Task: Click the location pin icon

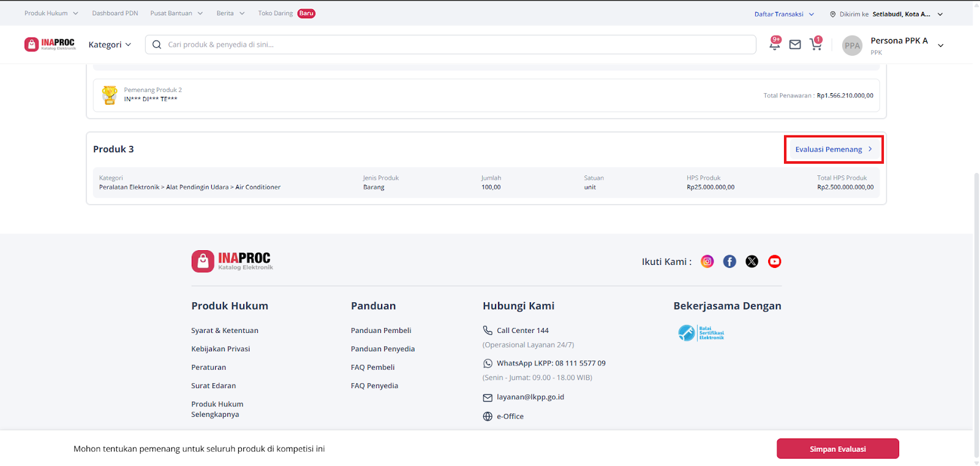Action: 833,14
